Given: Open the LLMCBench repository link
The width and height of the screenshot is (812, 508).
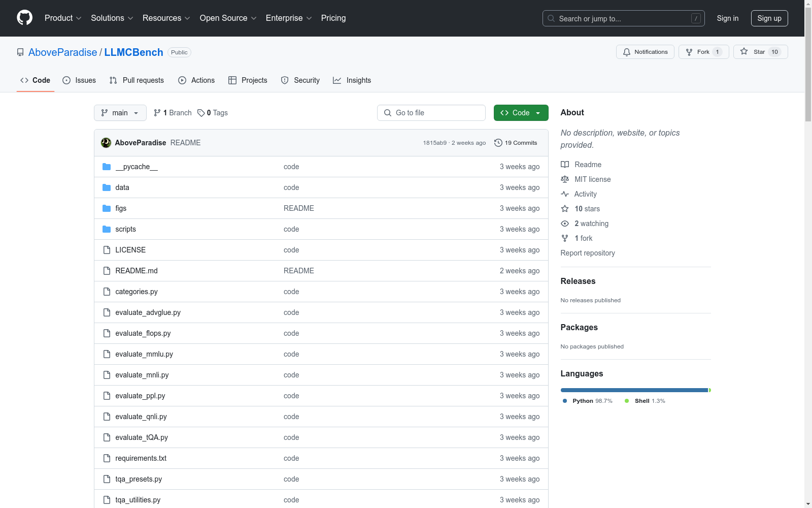Looking at the screenshot, I should [x=134, y=52].
